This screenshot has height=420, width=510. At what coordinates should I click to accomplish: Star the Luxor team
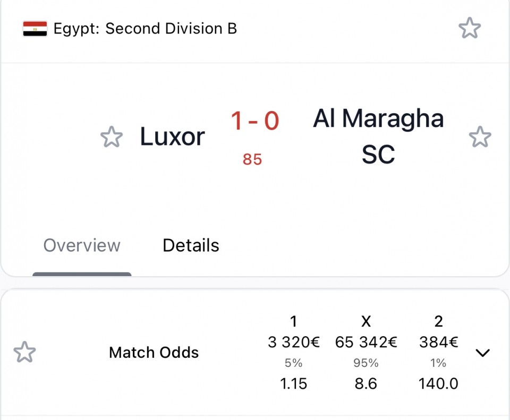[112, 137]
